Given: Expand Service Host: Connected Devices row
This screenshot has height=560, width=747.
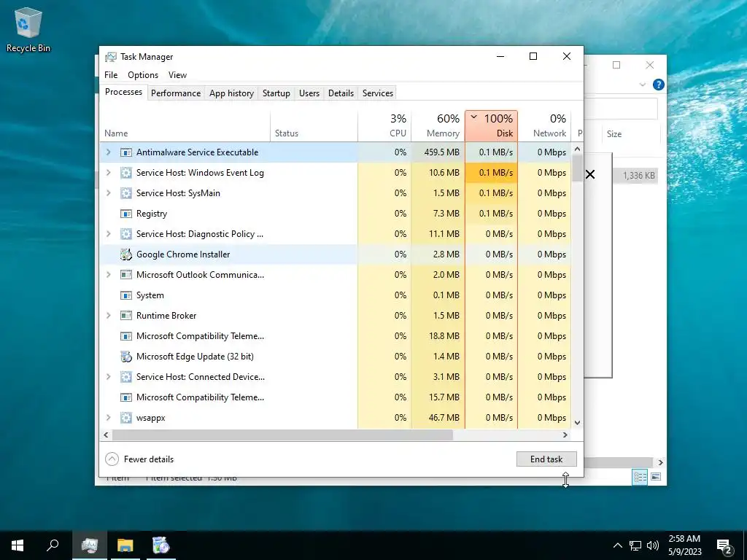Looking at the screenshot, I should click(x=108, y=377).
